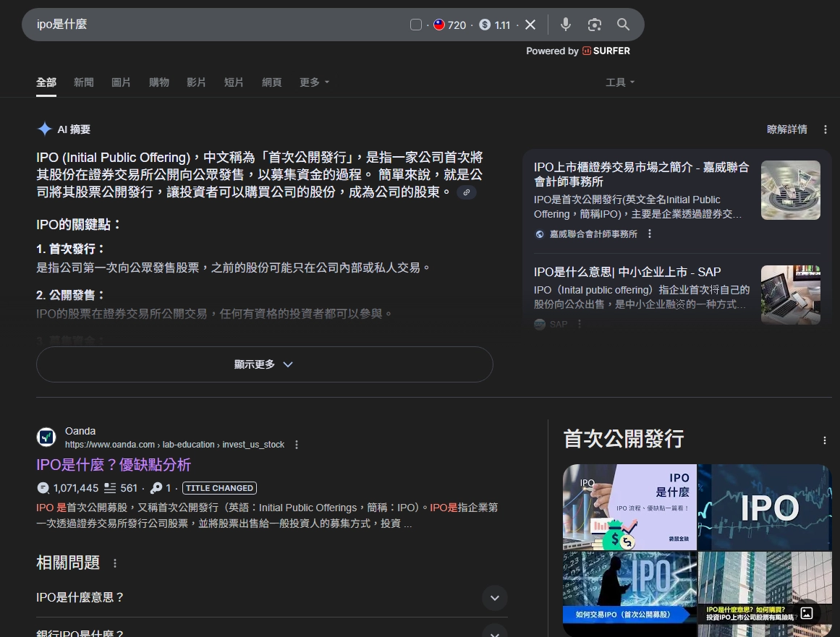Open image search with the camera lens icon
840x637 pixels.
[595, 25]
